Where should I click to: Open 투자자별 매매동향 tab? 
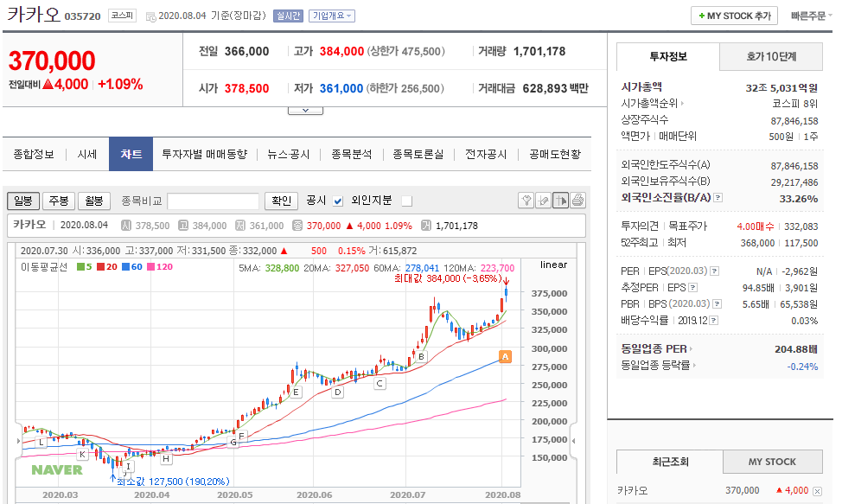click(205, 155)
